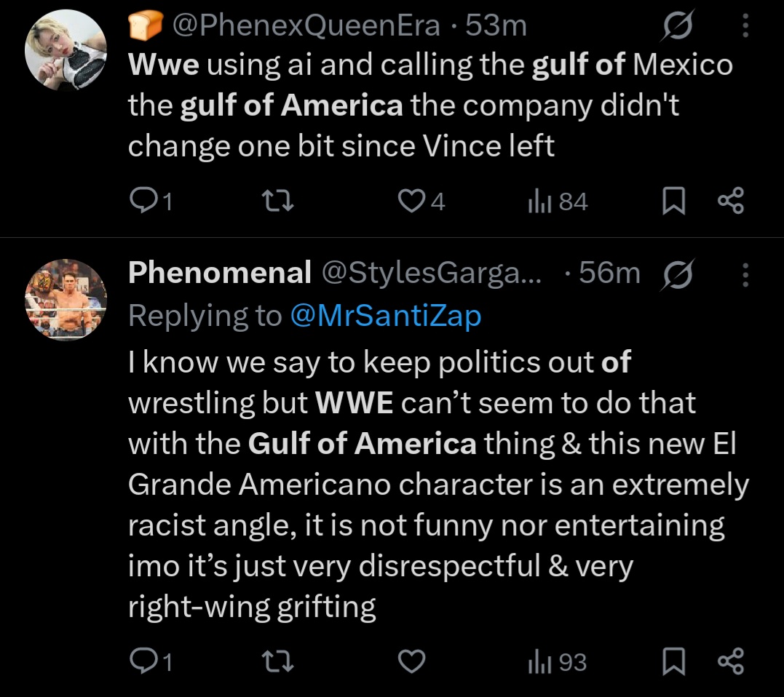The width and height of the screenshot is (784, 697).
Task: Open Grok icon on PhenexQueenEra tweet
Action: (x=674, y=27)
